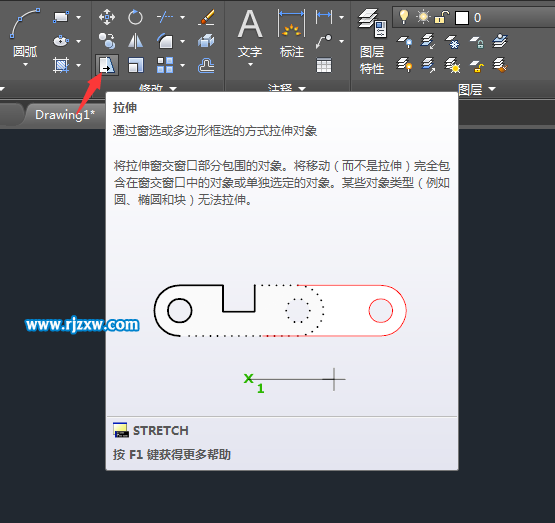The image size is (555, 523).
Task: Select the Leader annotation tool
Action: pos(324,41)
